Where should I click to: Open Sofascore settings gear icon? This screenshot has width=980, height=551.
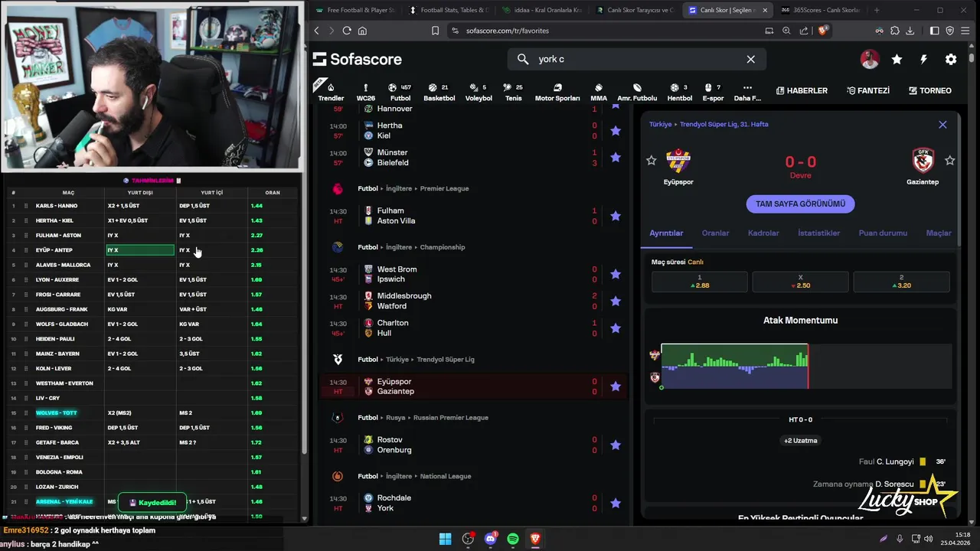(x=951, y=59)
